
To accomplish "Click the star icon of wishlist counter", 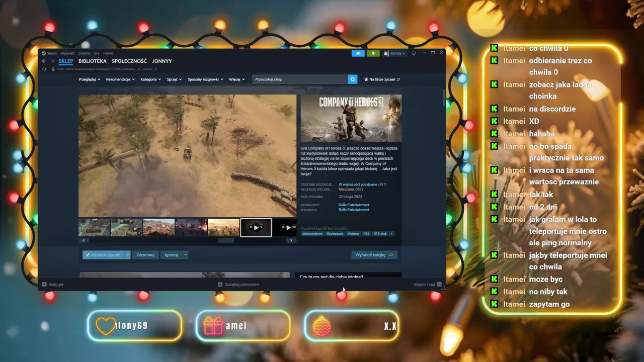I will click(x=366, y=79).
